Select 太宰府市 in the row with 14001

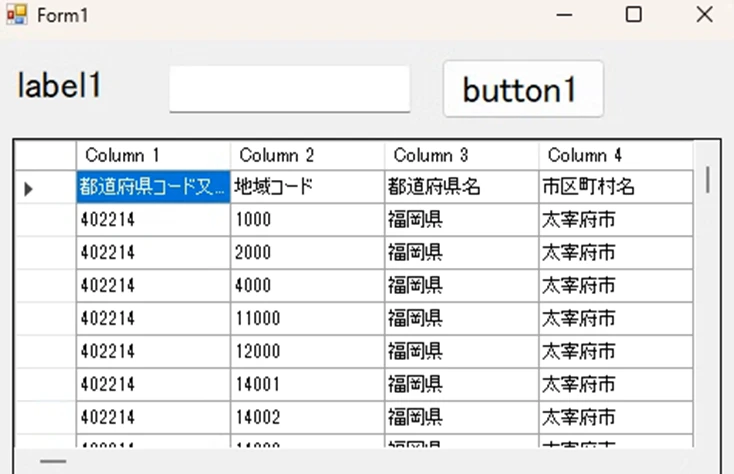616,385
